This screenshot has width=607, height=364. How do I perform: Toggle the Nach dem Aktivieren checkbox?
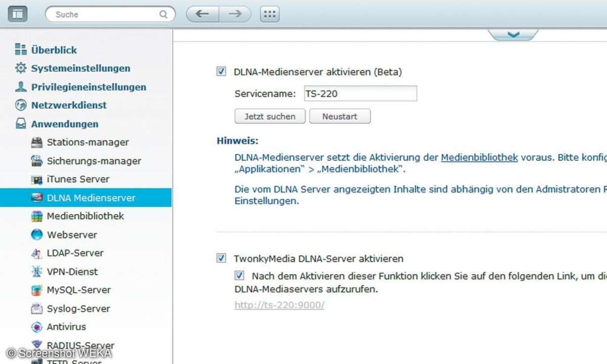pyautogui.click(x=239, y=276)
